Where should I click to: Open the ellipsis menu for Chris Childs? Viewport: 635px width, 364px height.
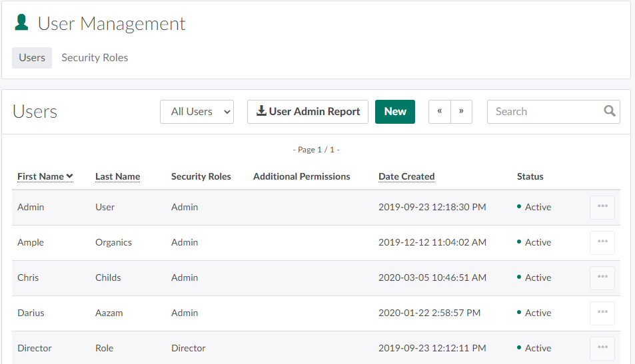tap(602, 277)
